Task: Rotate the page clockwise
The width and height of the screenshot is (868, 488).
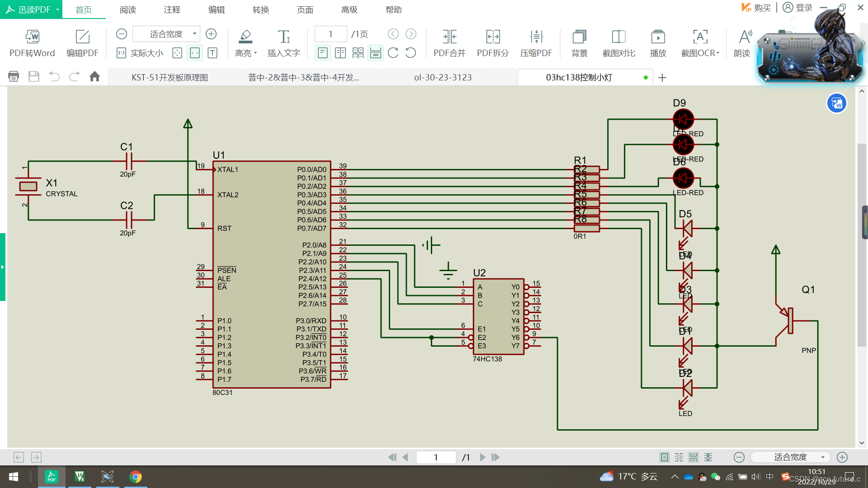Action: tap(393, 53)
